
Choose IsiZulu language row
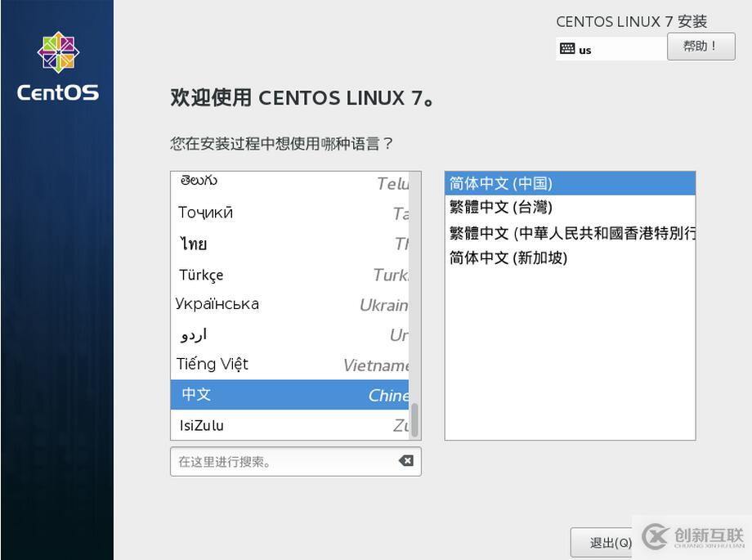[x=289, y=425]
